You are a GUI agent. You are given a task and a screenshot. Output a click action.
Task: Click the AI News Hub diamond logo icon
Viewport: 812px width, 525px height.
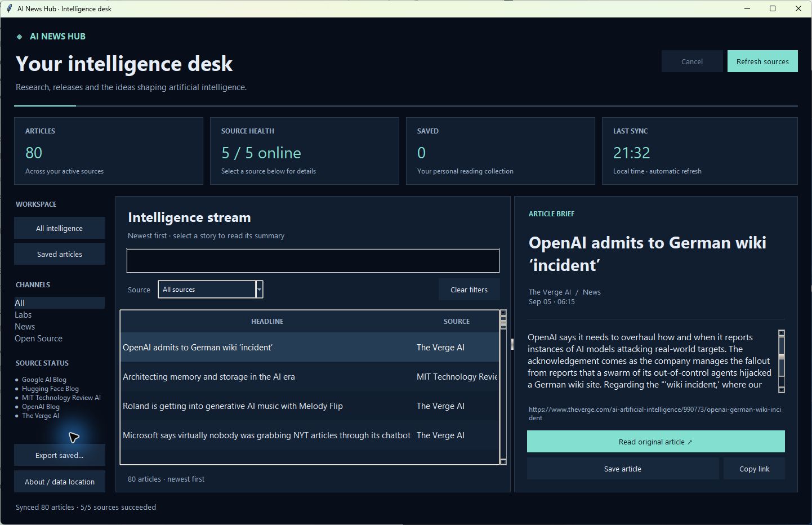[x=19, y=37]
